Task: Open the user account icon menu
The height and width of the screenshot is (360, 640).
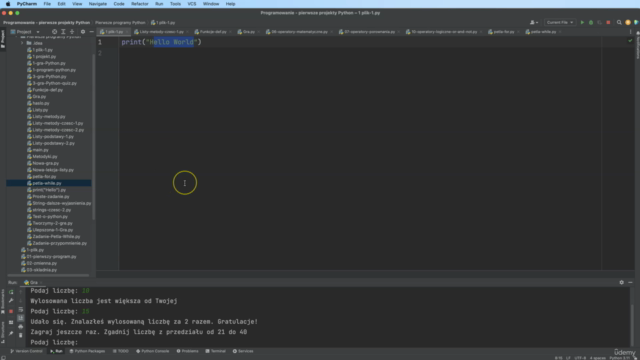Action: pyautogui.click(x=628, y=22)
